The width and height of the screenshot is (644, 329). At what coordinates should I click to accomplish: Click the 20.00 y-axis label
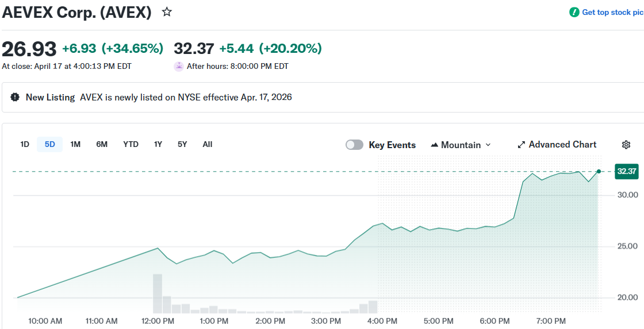pos(627,297)
